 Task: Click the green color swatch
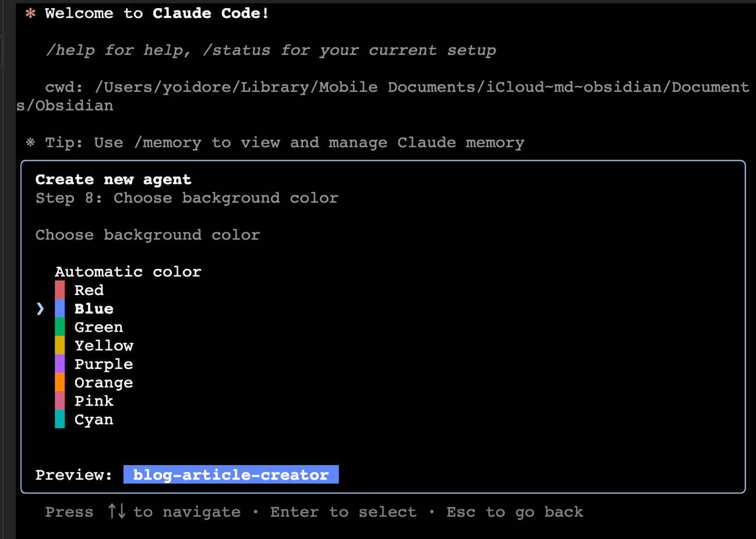tap(60, 327)
